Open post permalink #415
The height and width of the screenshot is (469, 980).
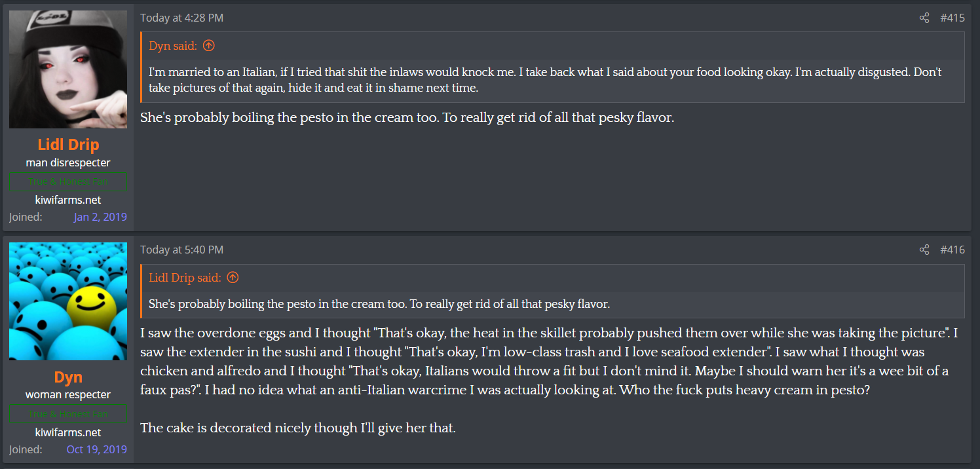tap(952, 18)
